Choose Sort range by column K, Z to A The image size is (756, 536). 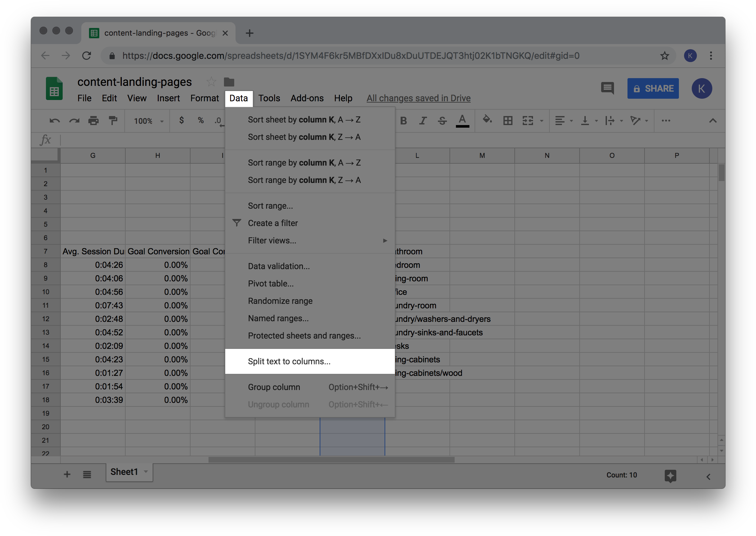pos(310,180)
